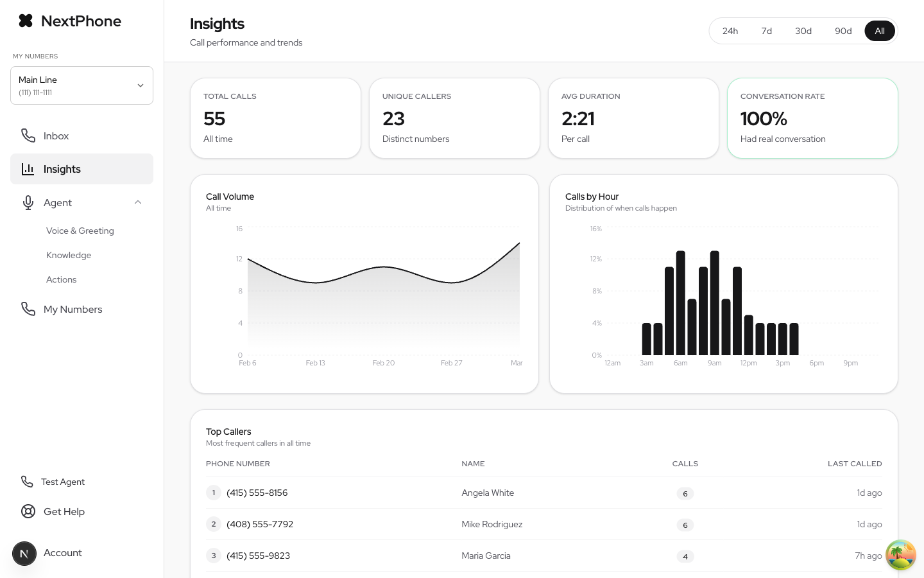The image size is (924, 578).
Task: Click the My Numbers phone icon
Action: [28, 309]
